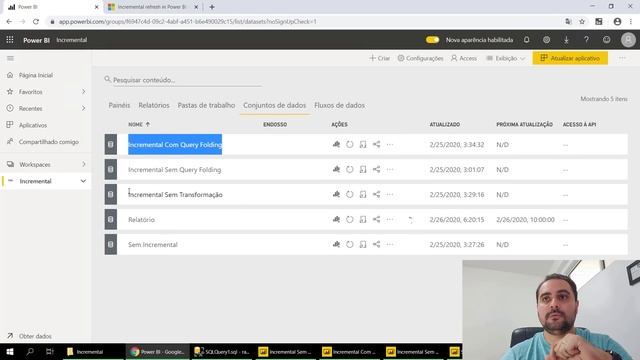Switch to the Fluxos de dados tab
The height and width of the screenshot is (360, 640).
pos(340,105)
